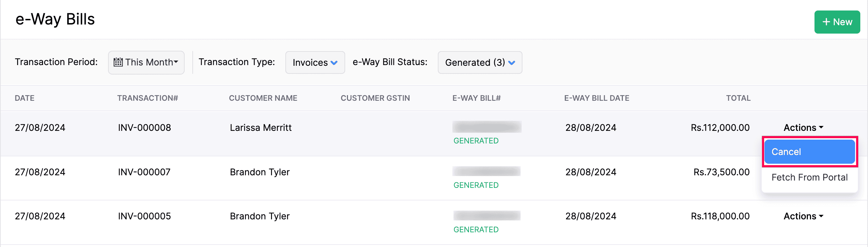This screenshot has height=247, width=868.
Task: Click customer name Larissa Merritt
Action: click(x=261, y=128)
